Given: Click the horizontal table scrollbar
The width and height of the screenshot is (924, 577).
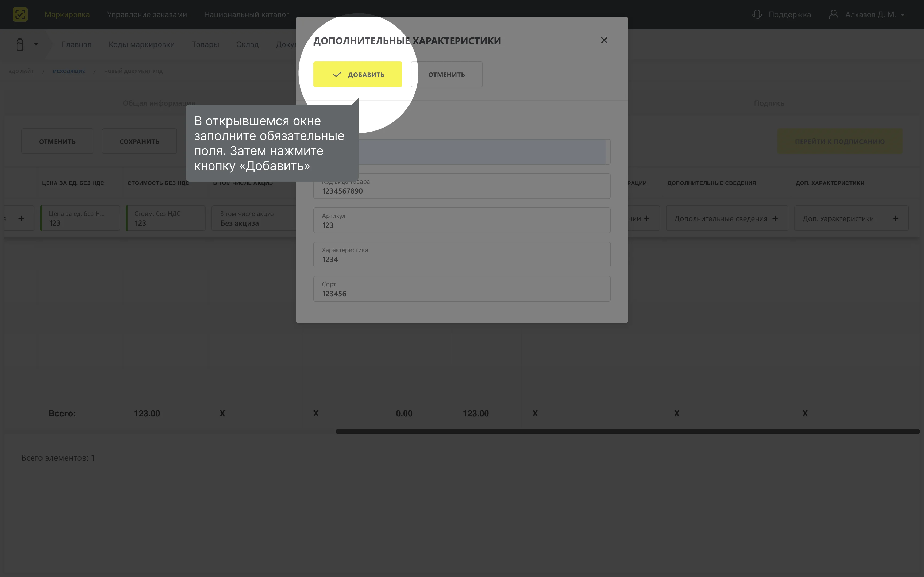Looking at the screenshot, I should 627,432.
